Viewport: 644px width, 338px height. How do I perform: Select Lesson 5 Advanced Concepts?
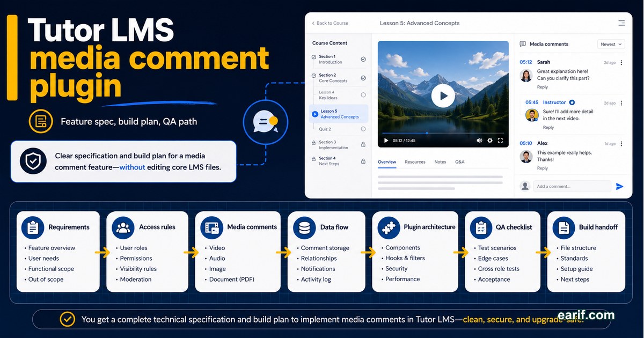point(339,114)
